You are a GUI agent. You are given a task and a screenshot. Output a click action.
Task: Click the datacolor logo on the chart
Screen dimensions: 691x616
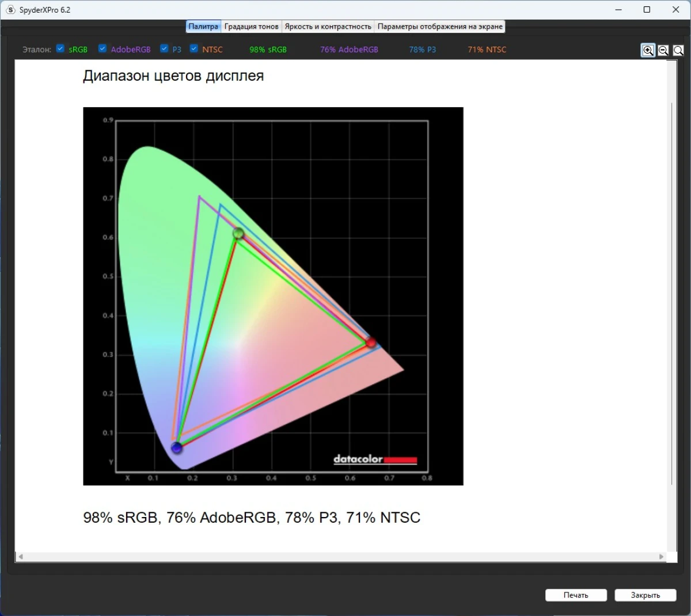[375, 459]
